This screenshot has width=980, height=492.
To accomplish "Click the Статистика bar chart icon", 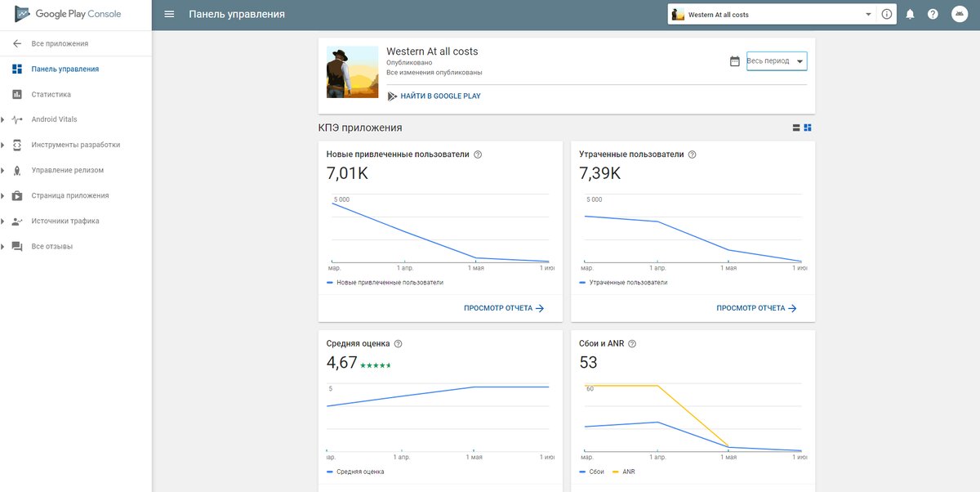I will coord(17,94).
